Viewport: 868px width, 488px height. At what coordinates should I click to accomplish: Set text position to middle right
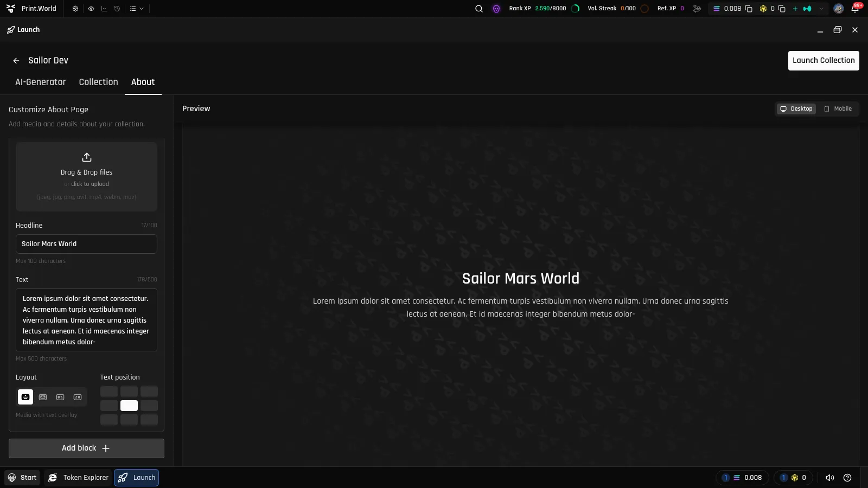[x=149, y=406]
